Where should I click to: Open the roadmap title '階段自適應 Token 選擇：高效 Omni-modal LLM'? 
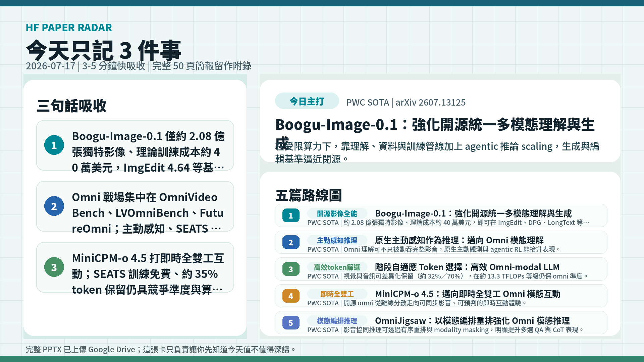(x=467, y=267)
